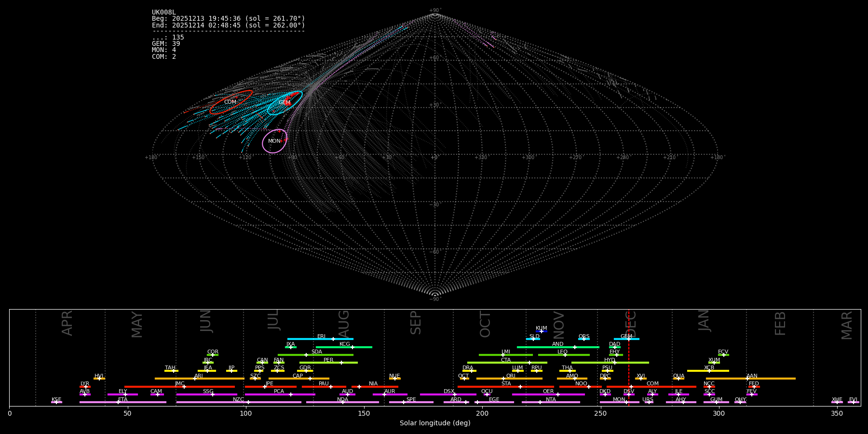Screen dimensions: 868x434
Task: Click the SSG shower label
Action: (208, 392)
